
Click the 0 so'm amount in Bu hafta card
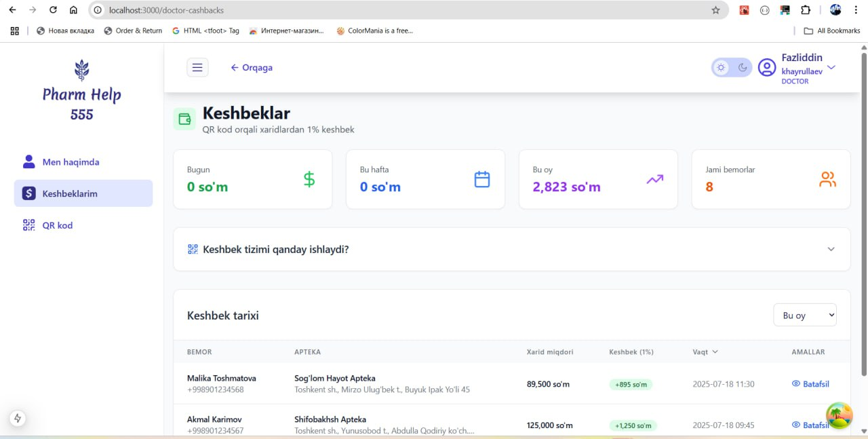[380, 187]
